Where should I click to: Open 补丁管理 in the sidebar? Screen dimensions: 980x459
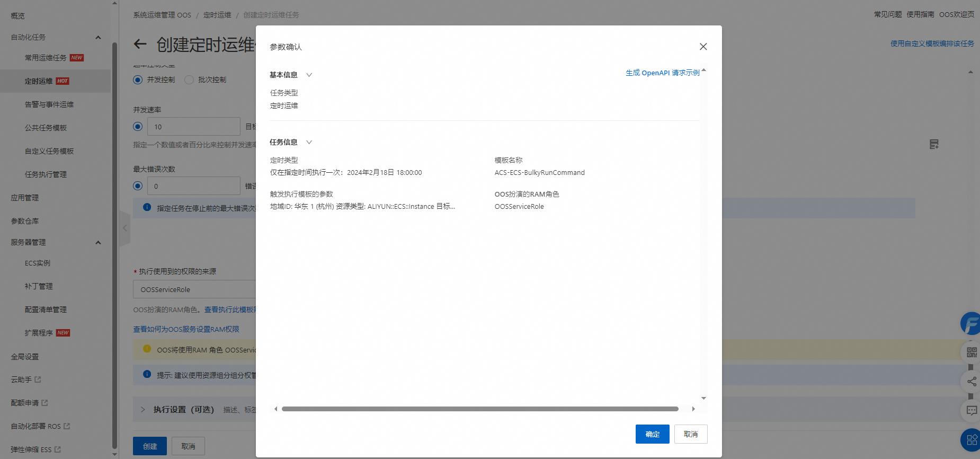point(39,286)
